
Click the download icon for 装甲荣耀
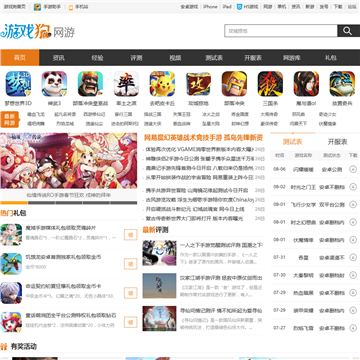pyautogui.click(x=353, y=310)
